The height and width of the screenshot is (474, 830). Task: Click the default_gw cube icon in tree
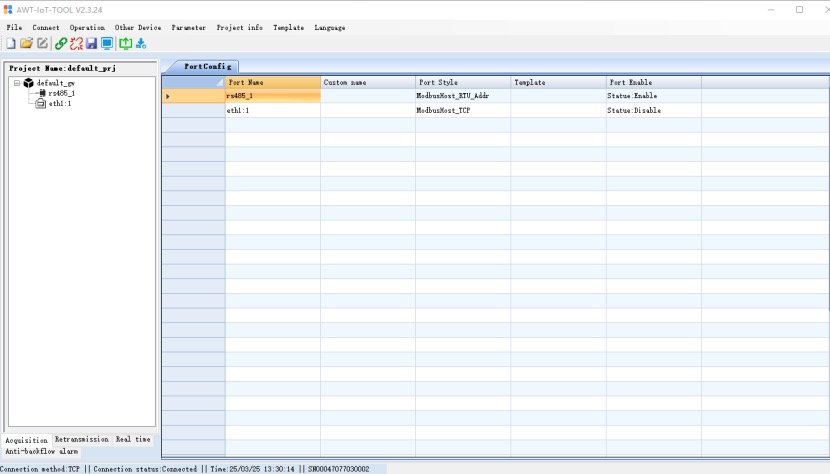pos(29,83)
